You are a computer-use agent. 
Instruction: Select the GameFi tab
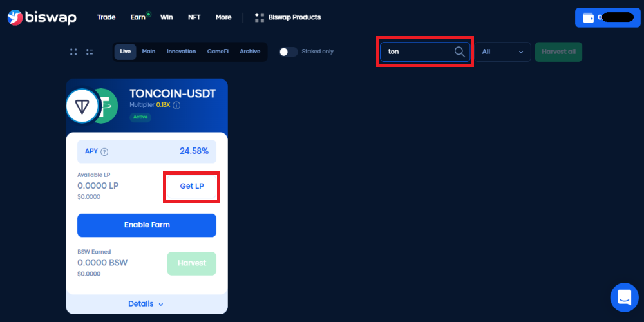(218, 52)
